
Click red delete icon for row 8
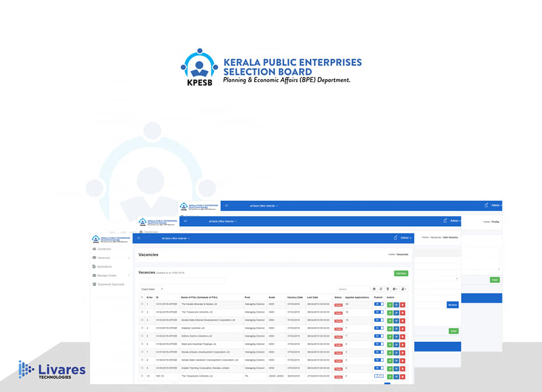point(403,361)
